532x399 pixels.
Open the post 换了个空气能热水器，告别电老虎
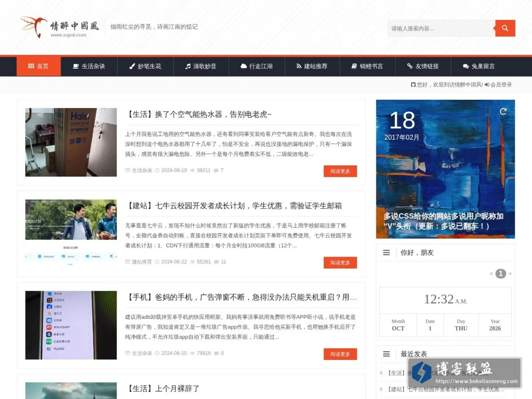[199, 114]
